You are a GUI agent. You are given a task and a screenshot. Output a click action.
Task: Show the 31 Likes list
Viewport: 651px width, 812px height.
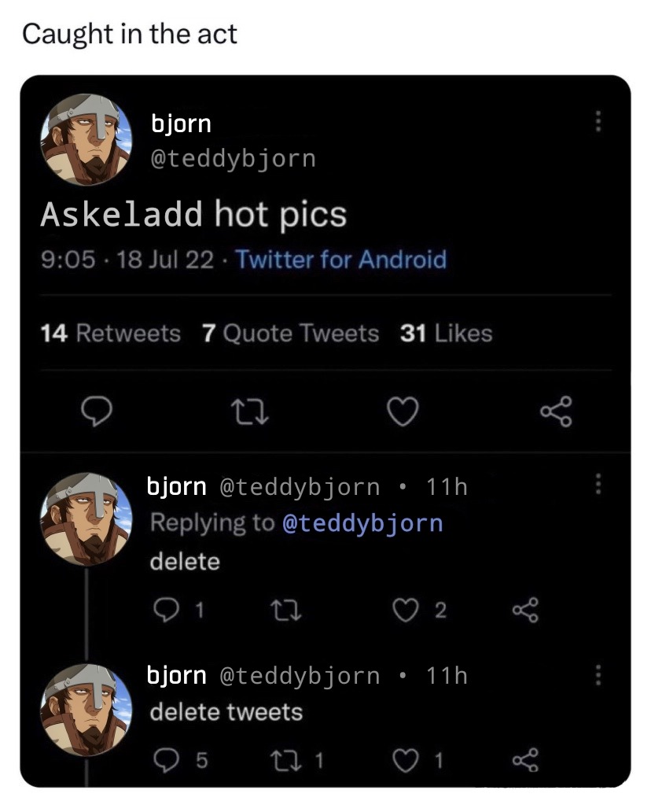point(446,334)
